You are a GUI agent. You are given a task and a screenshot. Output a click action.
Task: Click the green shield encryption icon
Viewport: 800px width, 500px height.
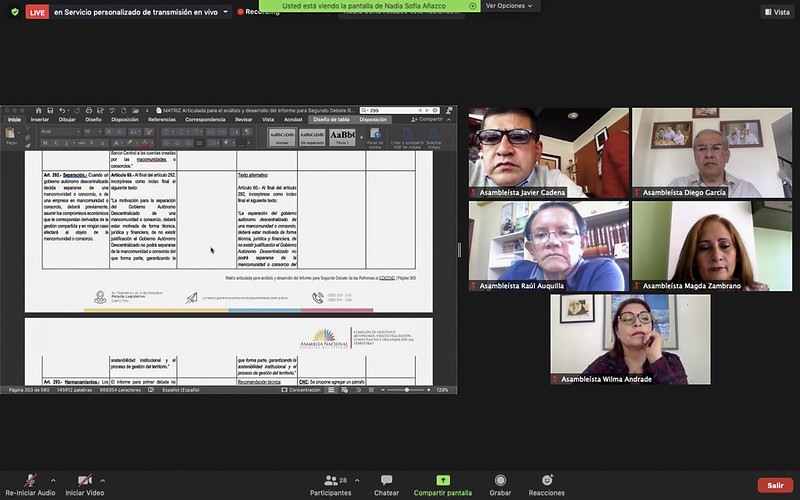15,12
